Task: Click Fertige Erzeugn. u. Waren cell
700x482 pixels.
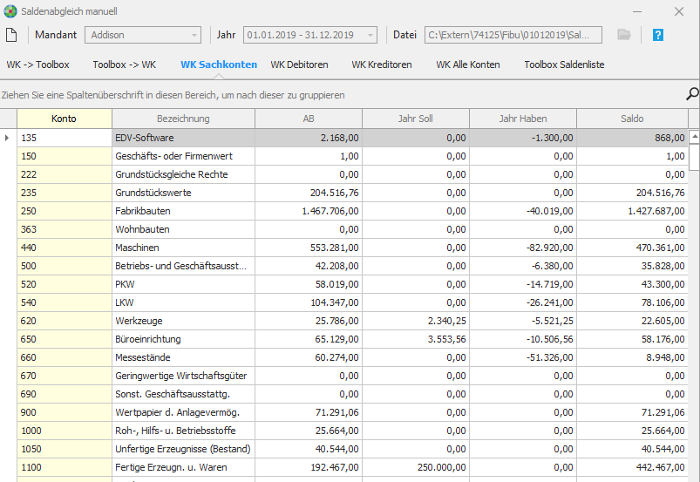Action: [x=183, y=467]
